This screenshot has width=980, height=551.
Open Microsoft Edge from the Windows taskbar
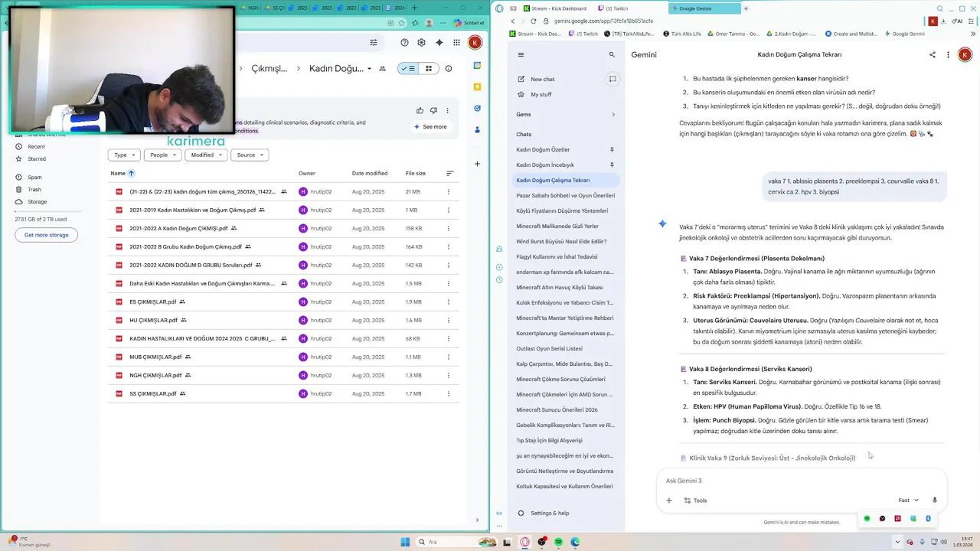pyautogui.click(x=575, y=542)
